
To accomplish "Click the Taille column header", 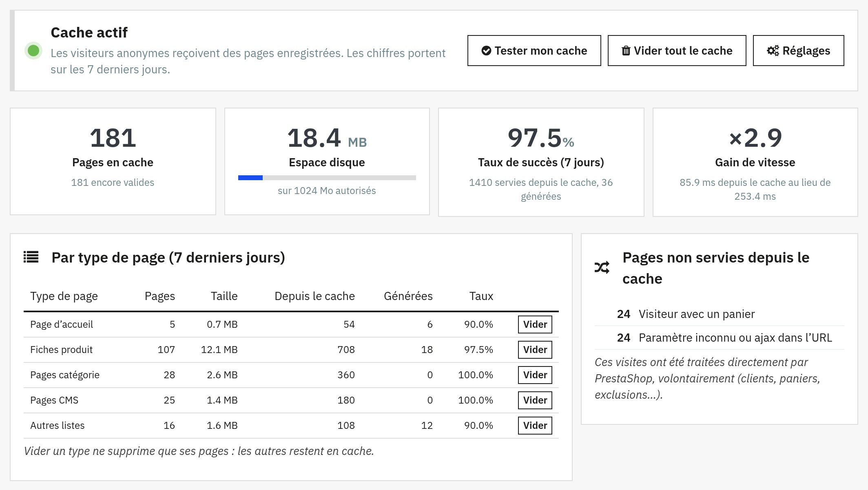I will coord(224,296).
